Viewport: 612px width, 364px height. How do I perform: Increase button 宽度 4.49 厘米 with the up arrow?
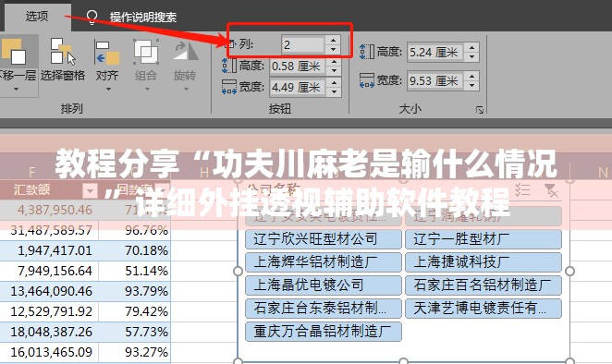(x=334, y=83)
